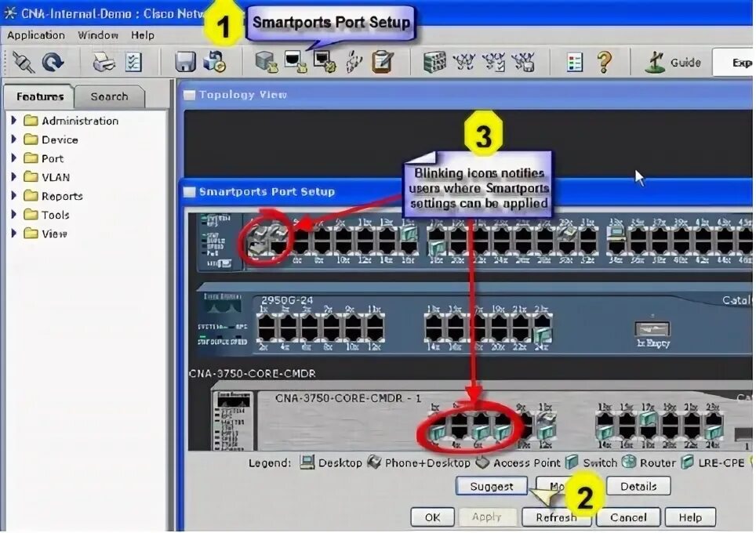Click the Help button in dialog
756x533 pixels.
coord(690,517)
